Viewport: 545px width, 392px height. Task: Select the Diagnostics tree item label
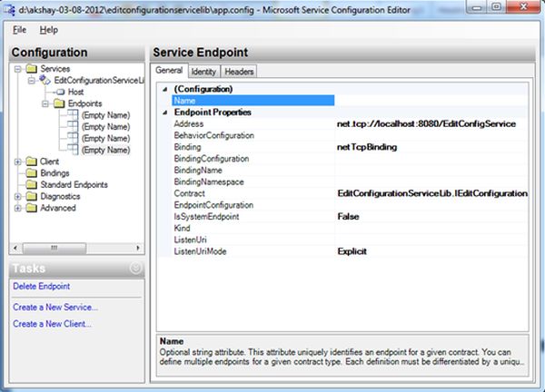pos(60,196)
